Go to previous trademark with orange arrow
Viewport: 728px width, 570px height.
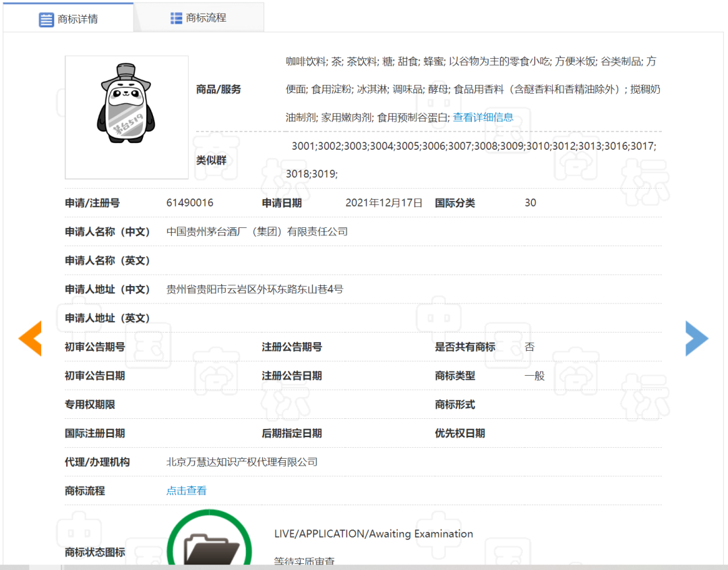pos(30,338)
